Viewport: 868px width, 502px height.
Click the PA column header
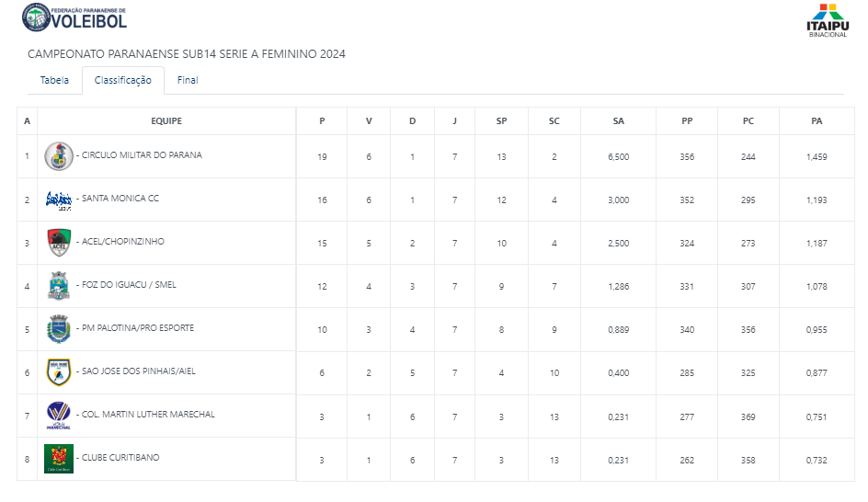(817, 121)
